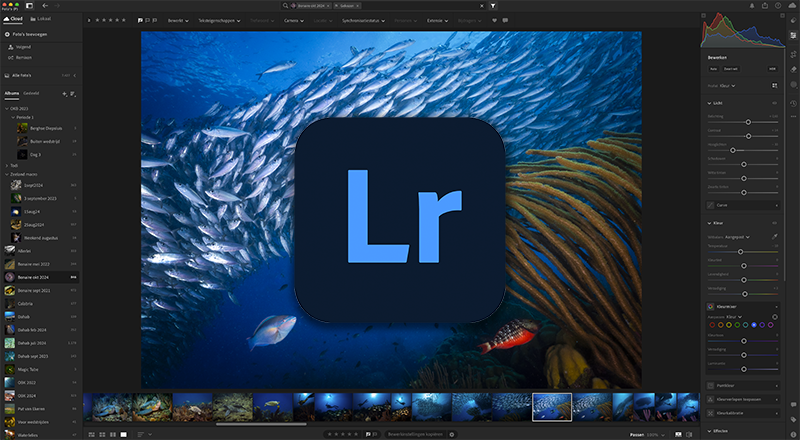Go back with the left arrow button

tap(45, 6)
